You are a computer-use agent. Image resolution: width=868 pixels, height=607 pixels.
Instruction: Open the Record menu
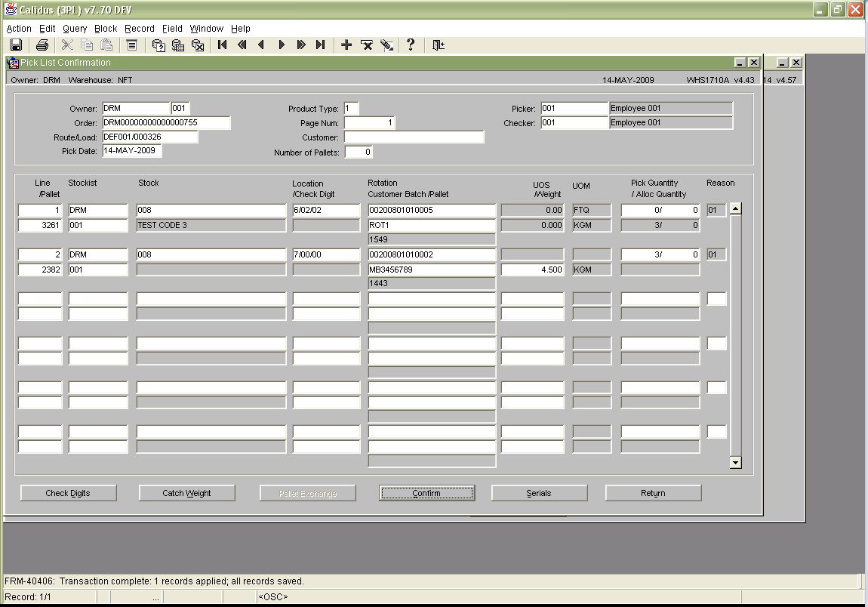pos(140,28)
